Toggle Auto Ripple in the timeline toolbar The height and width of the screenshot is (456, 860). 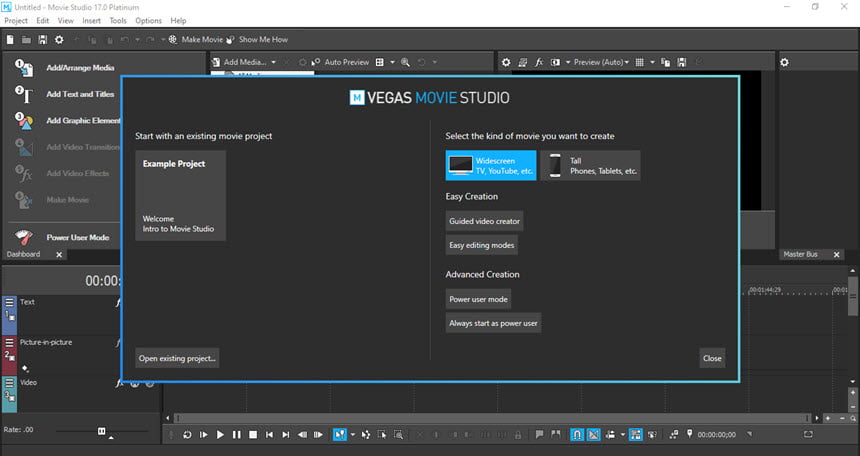coord(610,434)
